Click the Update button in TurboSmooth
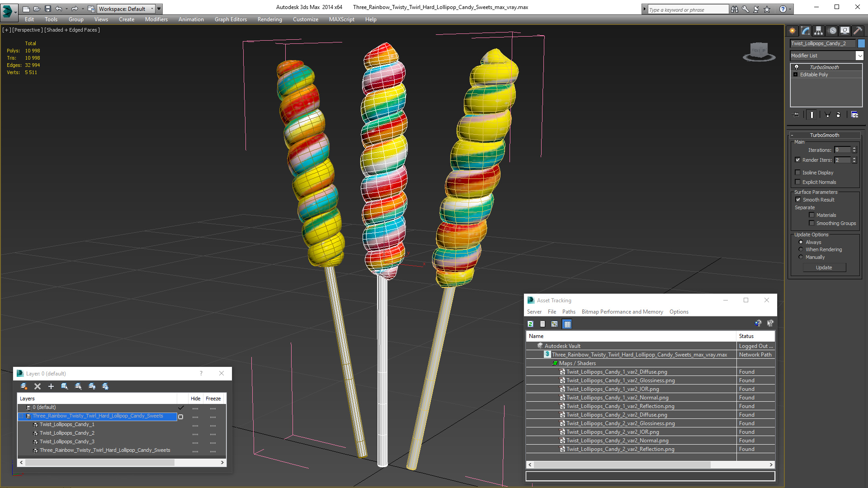This screenshot has height=488, width=868. 824,267
